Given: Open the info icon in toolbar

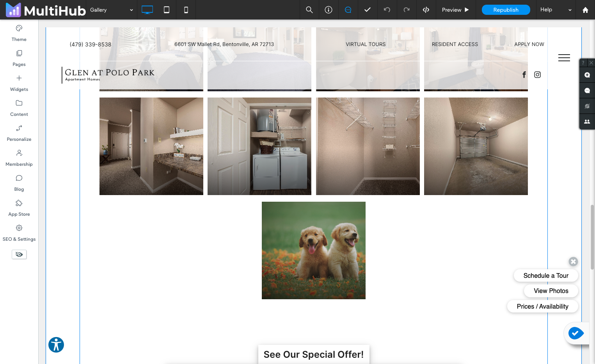Looking at the screenshot, I should [329, 10].
